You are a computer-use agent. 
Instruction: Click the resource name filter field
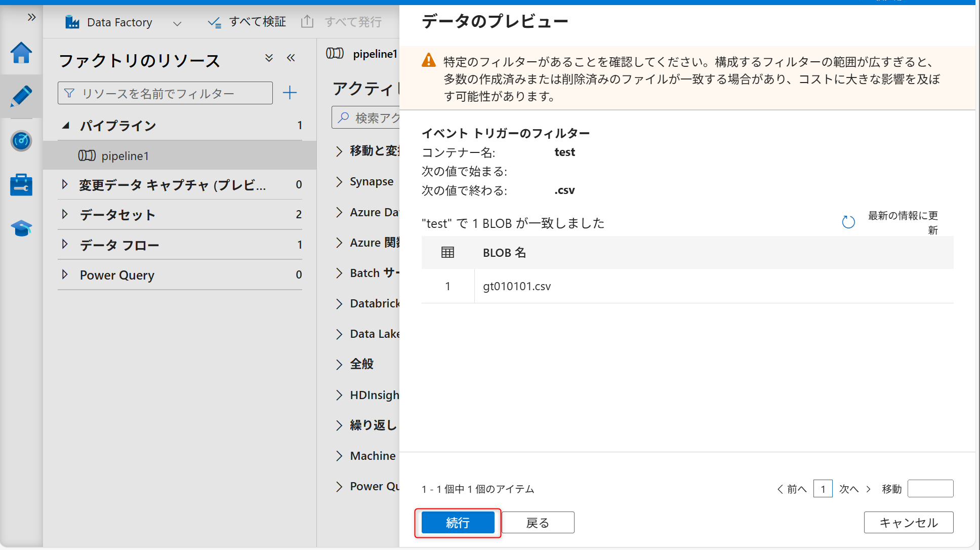(165, 93)
